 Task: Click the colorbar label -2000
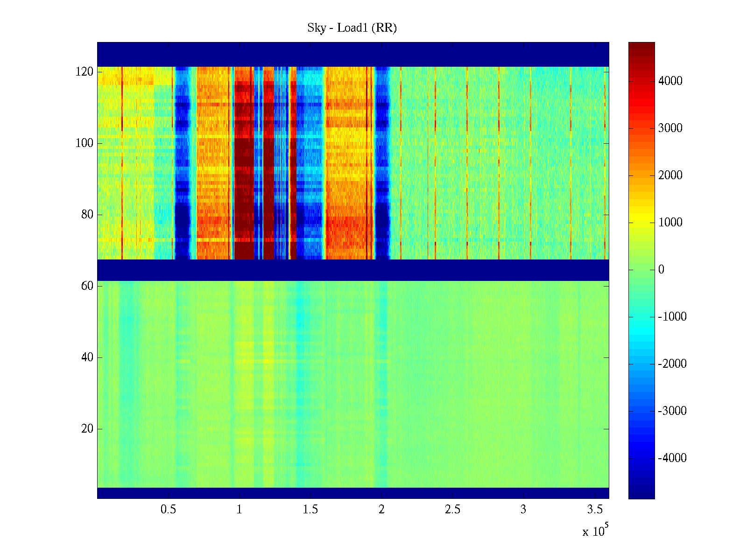point(672,364)
